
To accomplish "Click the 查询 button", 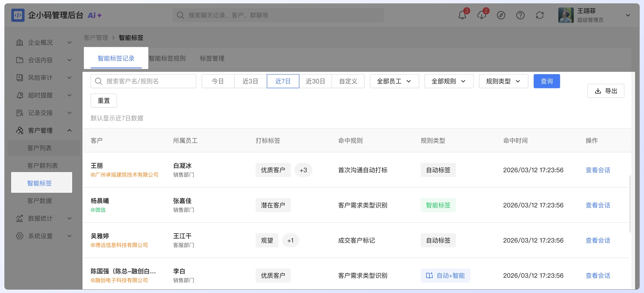I will pyautogui.click(x=547, y=81).
